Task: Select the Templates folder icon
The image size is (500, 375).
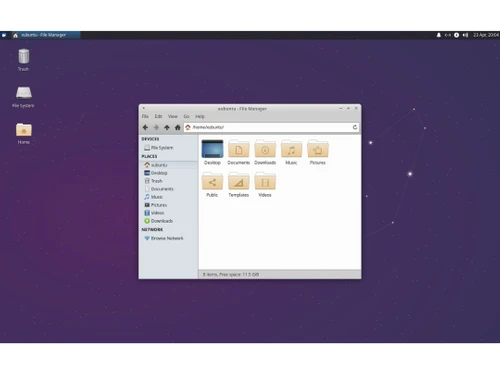Action: point(239,185)
